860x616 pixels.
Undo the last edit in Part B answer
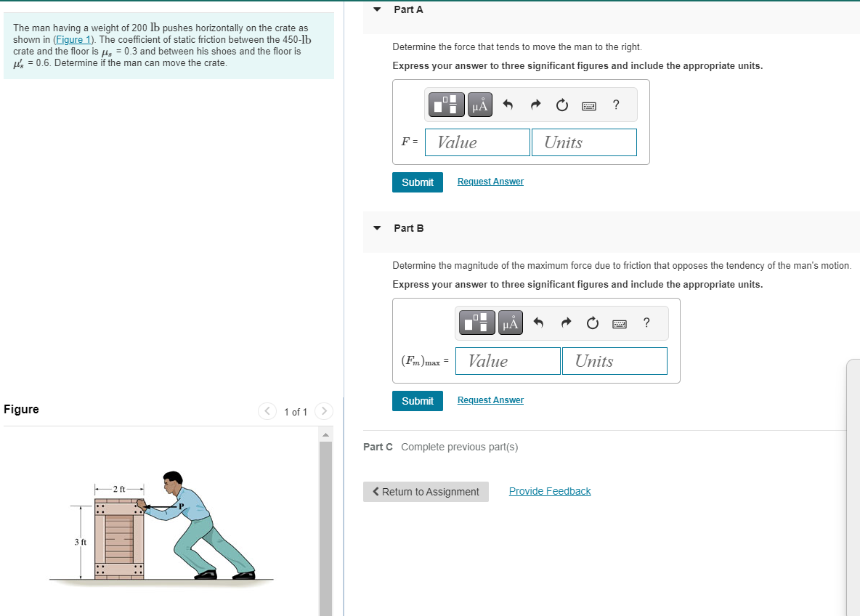pos(539,323)
